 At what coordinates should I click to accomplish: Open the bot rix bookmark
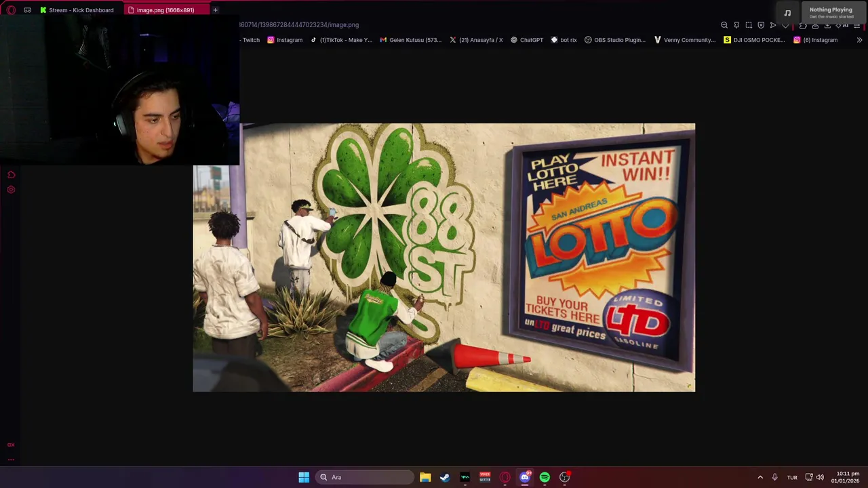pos(564,40)
